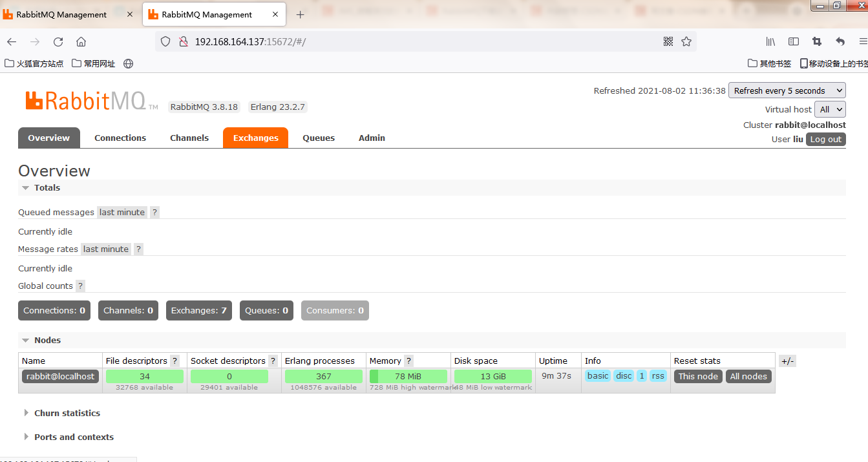Bookmark this page with the star icon
This screenshot has width=868, height=462.
(686, 41)
